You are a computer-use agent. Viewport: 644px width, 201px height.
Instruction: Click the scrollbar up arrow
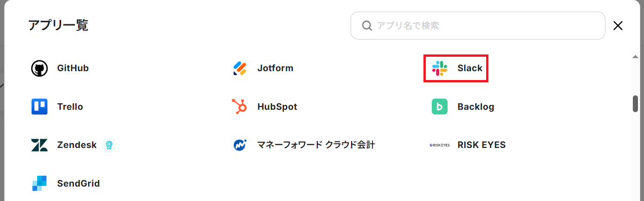[635, 56]
